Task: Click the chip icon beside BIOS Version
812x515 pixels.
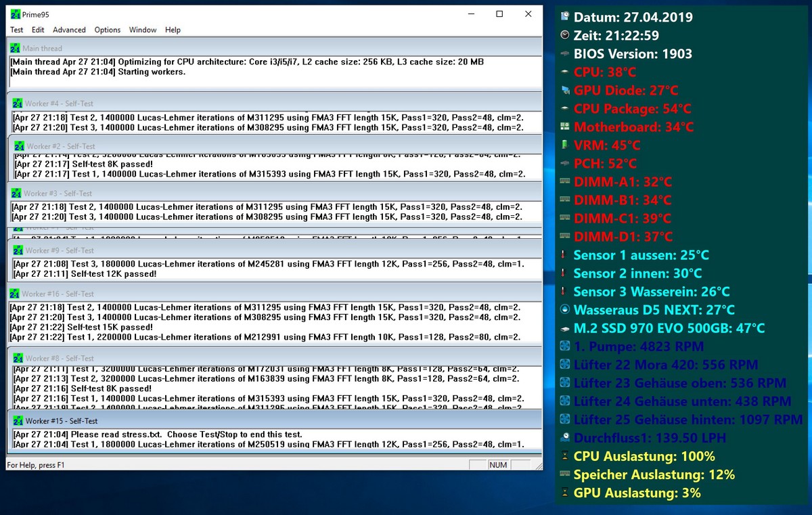Action: coord(565,53)
